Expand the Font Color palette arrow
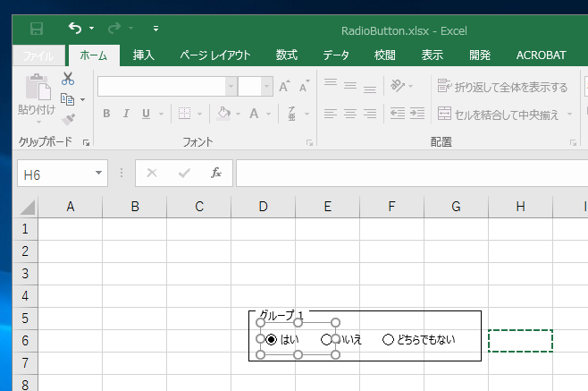The width and height of the screenshot is (588, 391). pos(268,114)
